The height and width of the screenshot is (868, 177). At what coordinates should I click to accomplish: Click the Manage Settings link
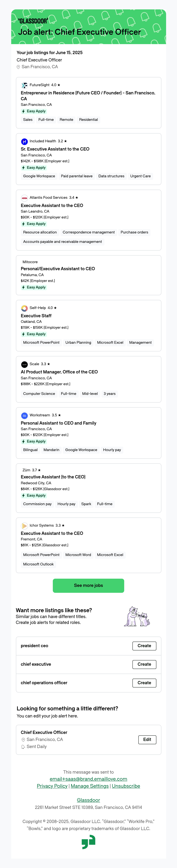coord(90,786)
